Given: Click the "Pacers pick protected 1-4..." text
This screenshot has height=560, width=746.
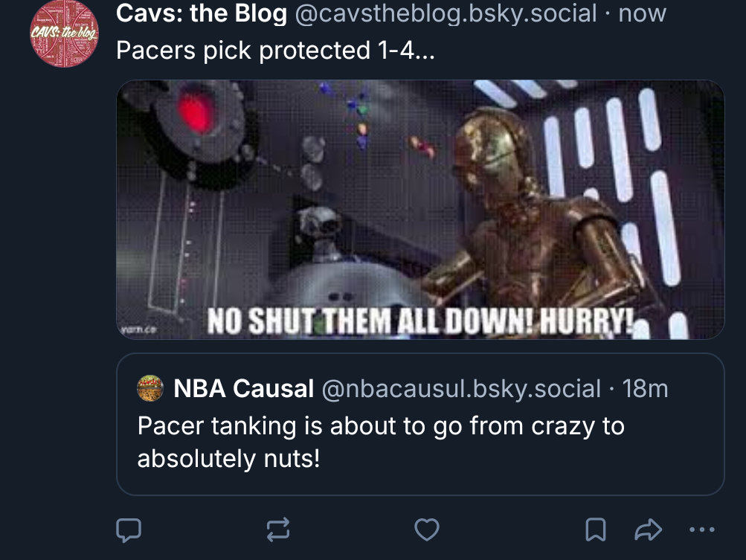Looking at the screenshot, I should [275, 51].
